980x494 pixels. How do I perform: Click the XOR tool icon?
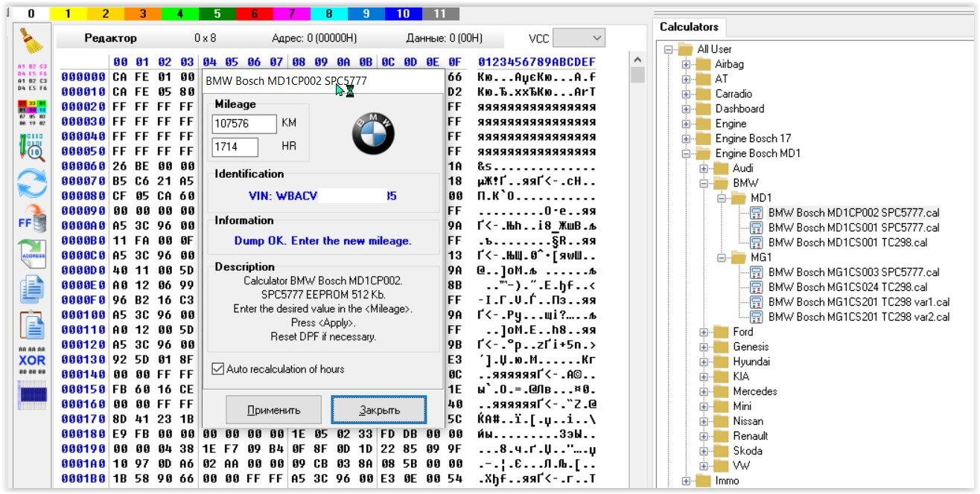click(x=32, y=359)
